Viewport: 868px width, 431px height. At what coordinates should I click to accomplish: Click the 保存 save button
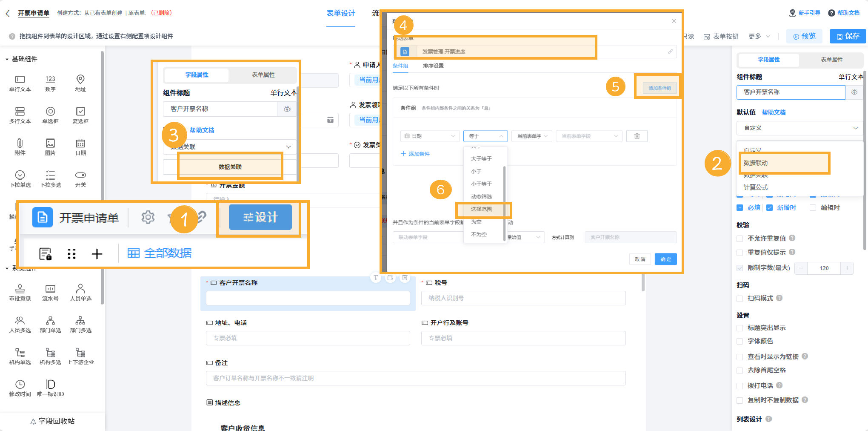pyautogui.click(x=847, y=36)
